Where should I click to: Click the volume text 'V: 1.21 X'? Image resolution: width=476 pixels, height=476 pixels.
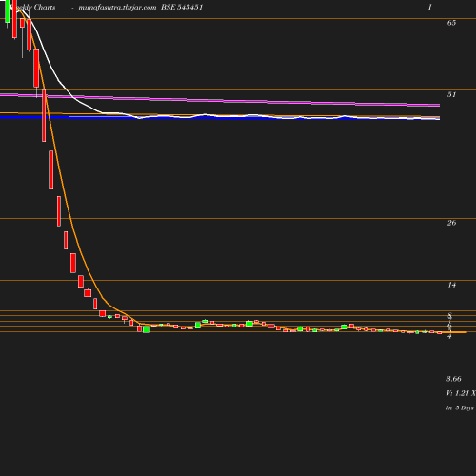461,393
